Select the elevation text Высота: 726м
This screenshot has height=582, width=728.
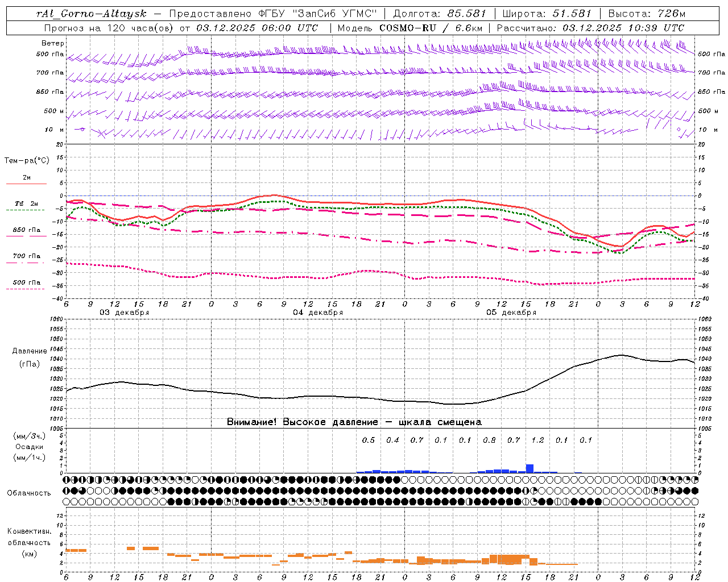(x=647, y=14)
